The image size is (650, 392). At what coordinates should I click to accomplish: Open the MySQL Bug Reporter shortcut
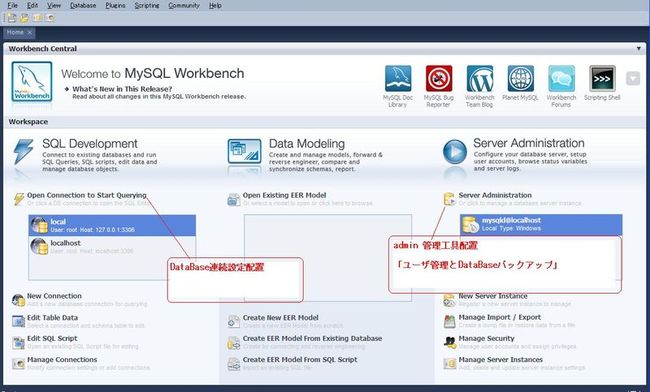(439, 78)
